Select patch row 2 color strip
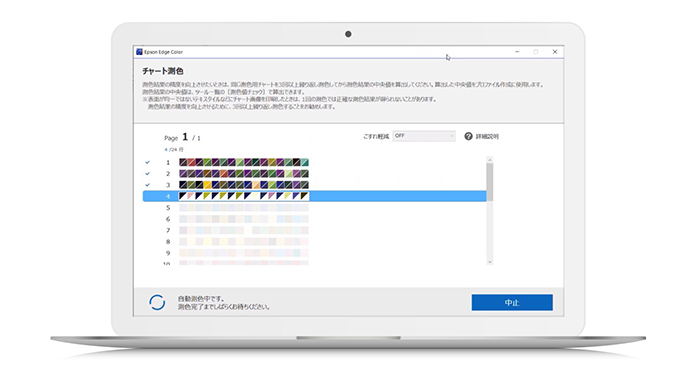The width and height of the screenshot is (700, 385). click(x=244, y=173)
